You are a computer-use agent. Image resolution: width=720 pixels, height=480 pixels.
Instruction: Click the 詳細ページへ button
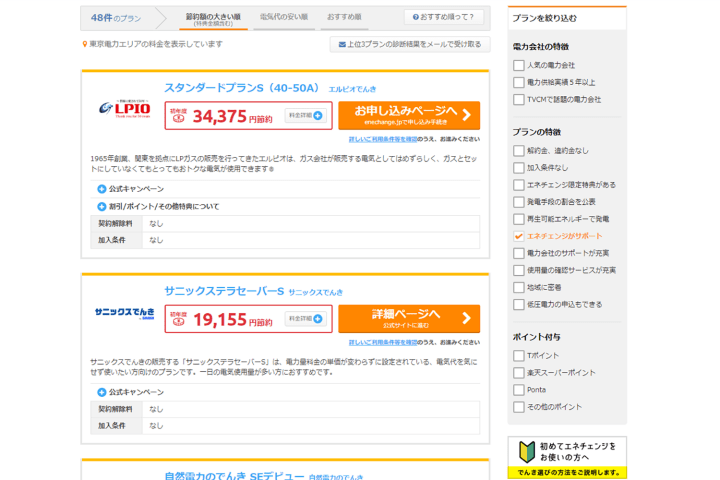click(x=409, y=318)
